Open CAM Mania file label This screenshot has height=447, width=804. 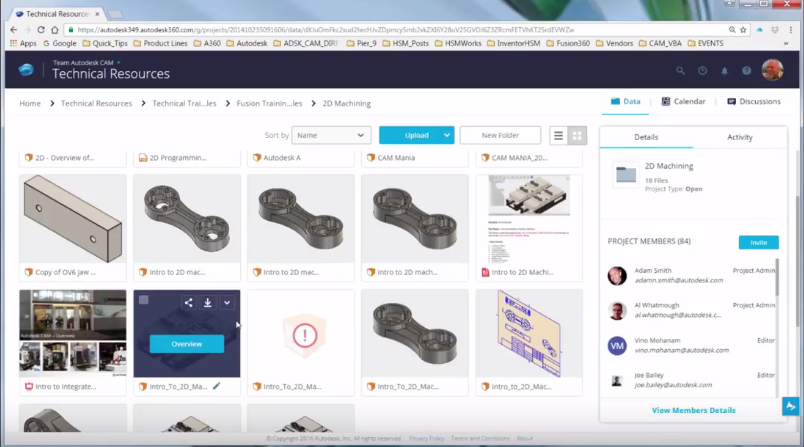[x=396, y=158]
